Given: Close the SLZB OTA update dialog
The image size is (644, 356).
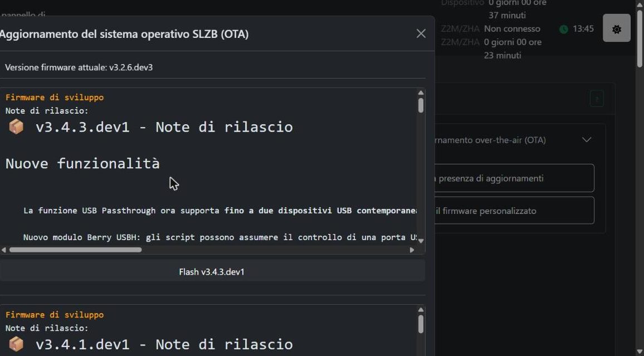Looking at the screenshot, I should pos(421,33).
